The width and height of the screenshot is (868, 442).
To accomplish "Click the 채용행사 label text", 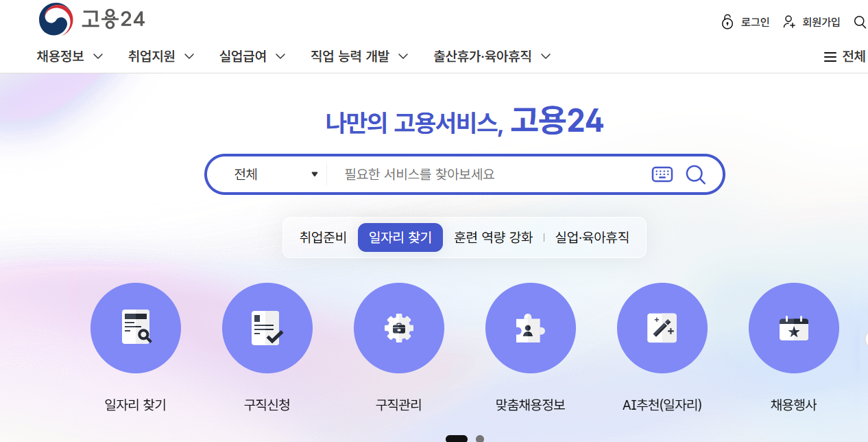I will 794,405.
